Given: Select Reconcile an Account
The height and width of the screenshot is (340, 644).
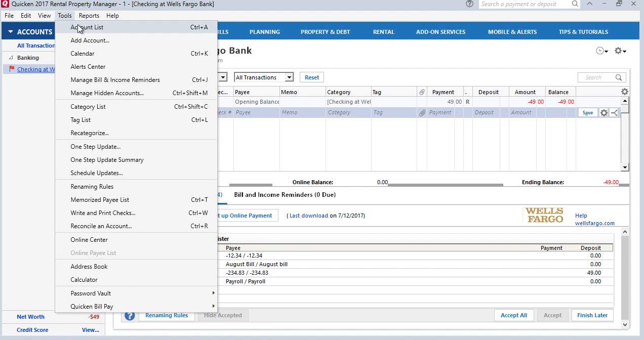Looking at the screenshot, I should pos(136,226).
